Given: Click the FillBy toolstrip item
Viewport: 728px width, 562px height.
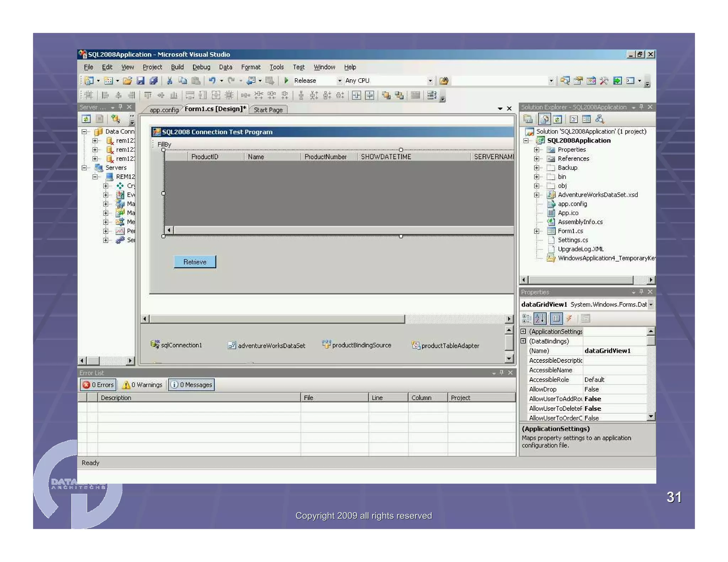Looking at the screenshot, I should 164,144.
